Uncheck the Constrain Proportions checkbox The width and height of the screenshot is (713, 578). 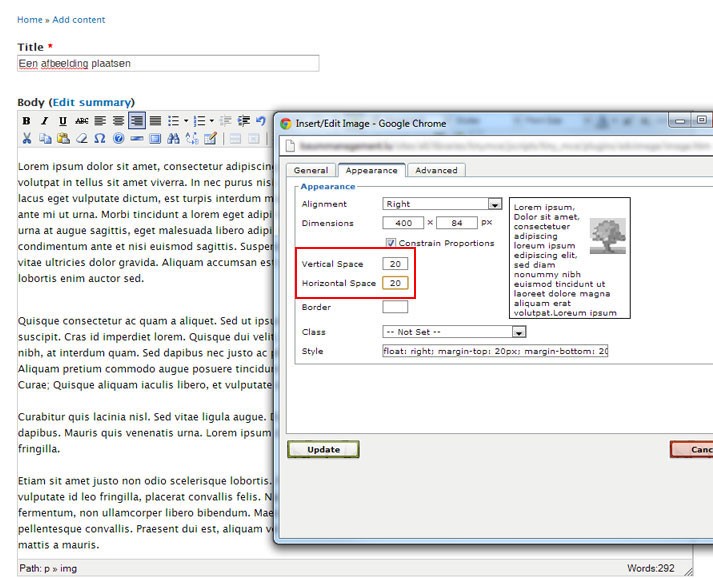391,243
